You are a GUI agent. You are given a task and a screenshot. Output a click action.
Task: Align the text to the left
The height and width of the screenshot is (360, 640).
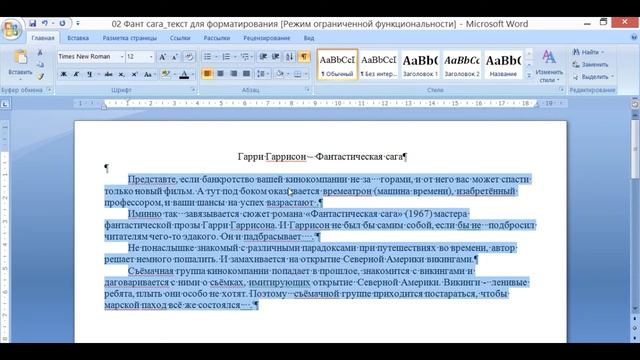(207, 74)
